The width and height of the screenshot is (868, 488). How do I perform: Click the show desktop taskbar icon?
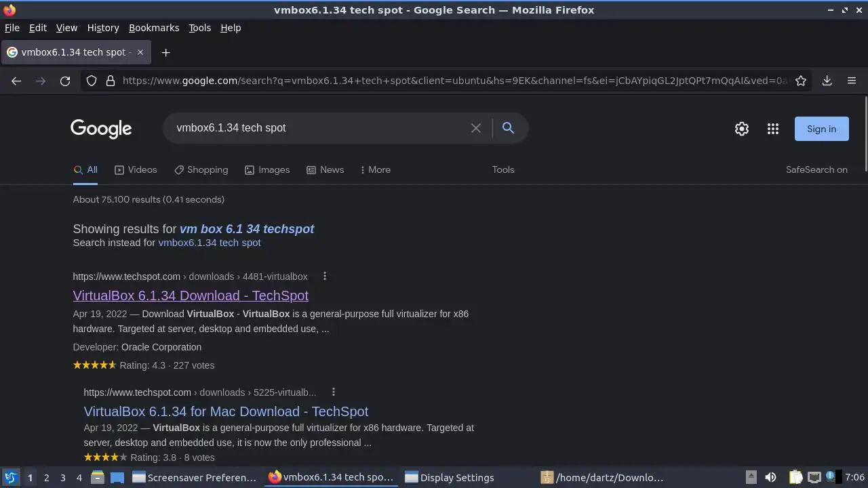(117, 477)
